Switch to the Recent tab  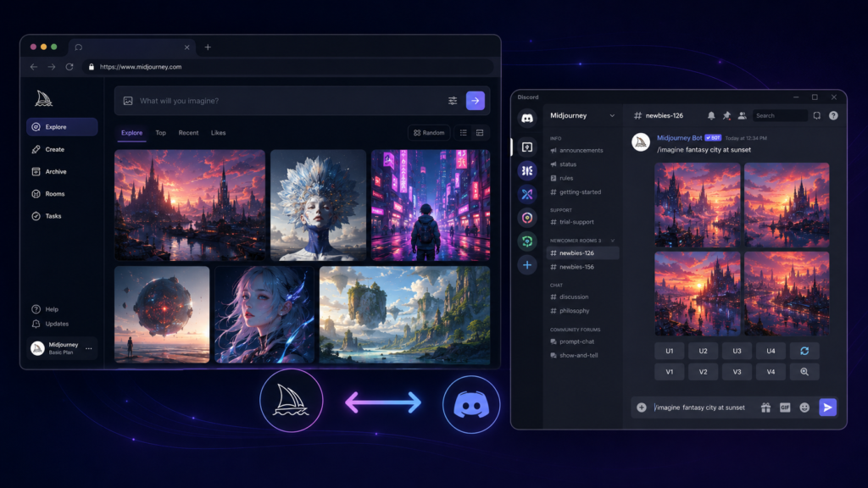188,133
